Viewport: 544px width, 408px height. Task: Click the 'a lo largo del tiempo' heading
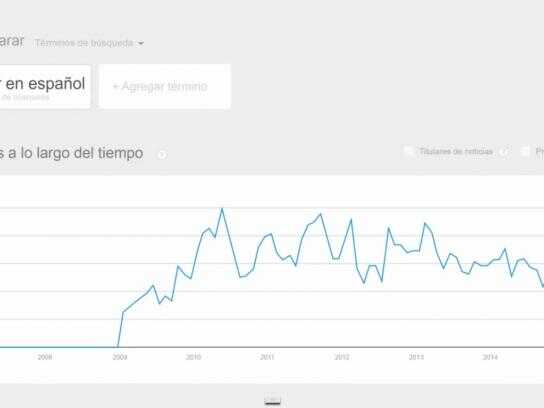click(x=71, y=153)
